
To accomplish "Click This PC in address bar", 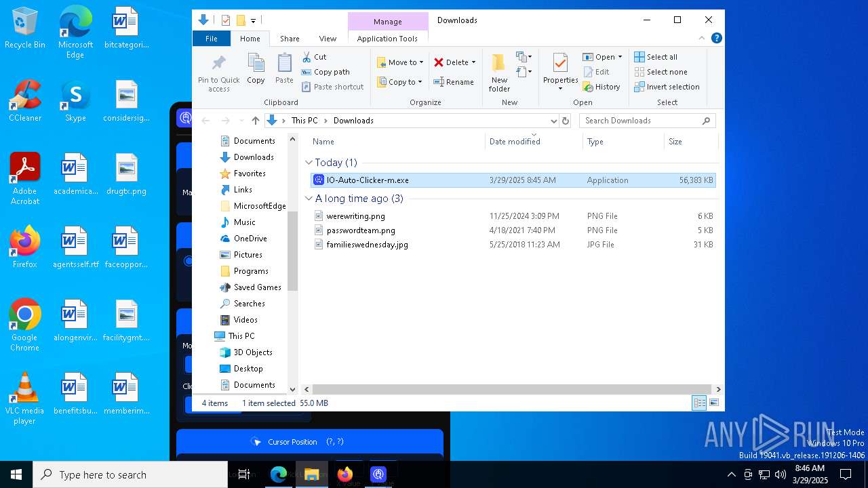I will point(304,121).
